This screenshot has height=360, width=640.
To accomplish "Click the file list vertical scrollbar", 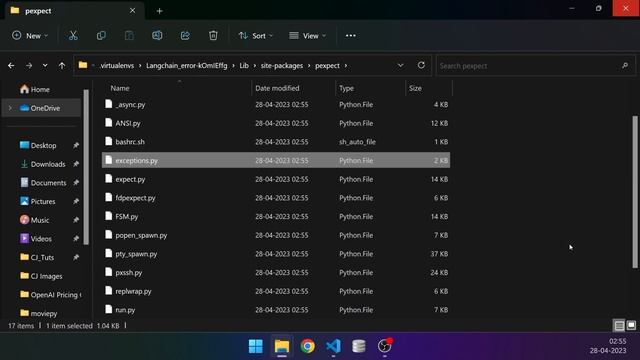I will [635, 192].
